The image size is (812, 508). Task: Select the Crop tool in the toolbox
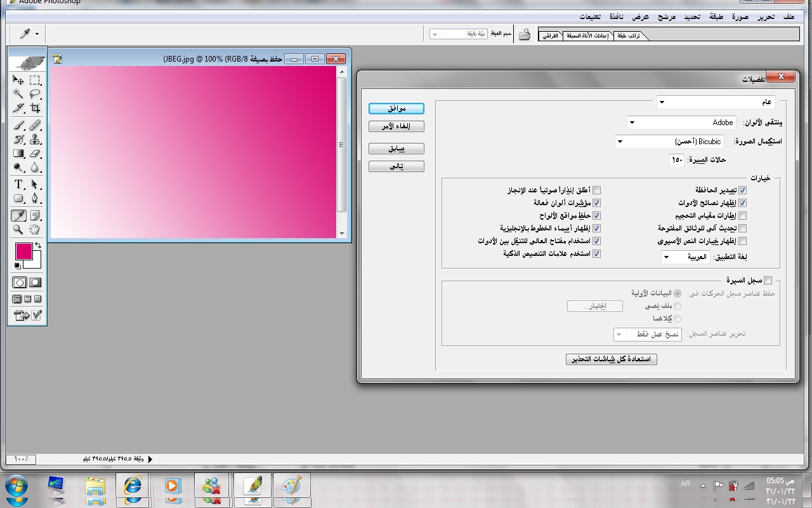(35, 109)
